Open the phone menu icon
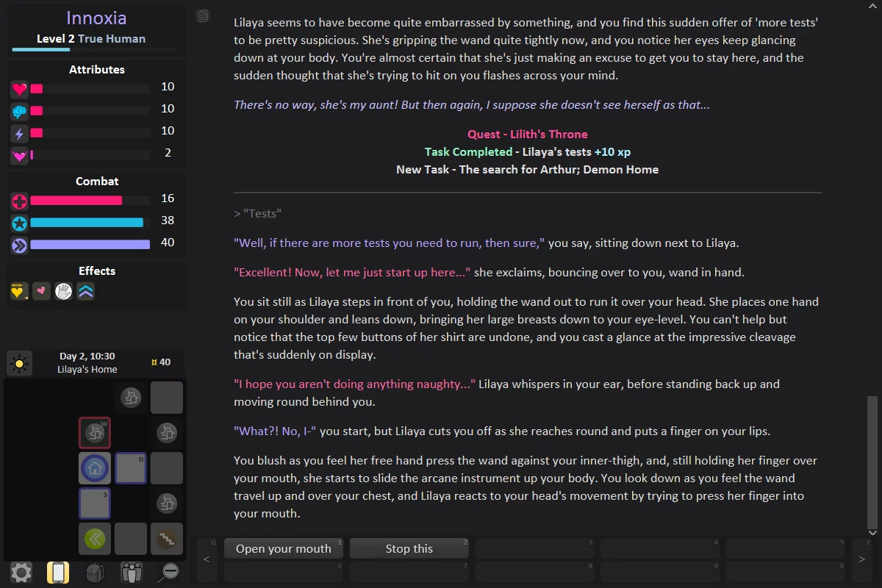 pyautogui.click(x=58, y=572)
